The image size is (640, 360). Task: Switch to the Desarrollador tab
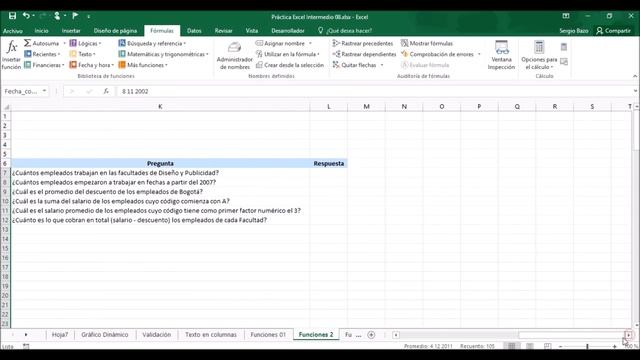click(x=288, y=31)
